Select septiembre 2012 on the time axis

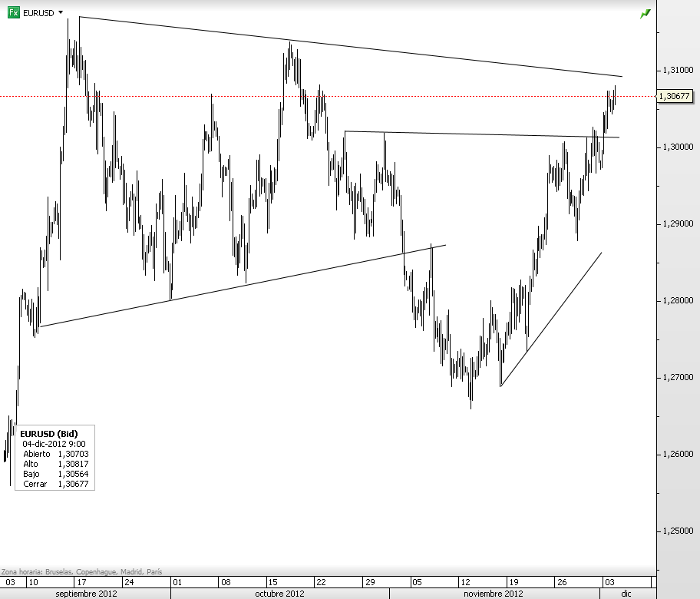(86, 594)
